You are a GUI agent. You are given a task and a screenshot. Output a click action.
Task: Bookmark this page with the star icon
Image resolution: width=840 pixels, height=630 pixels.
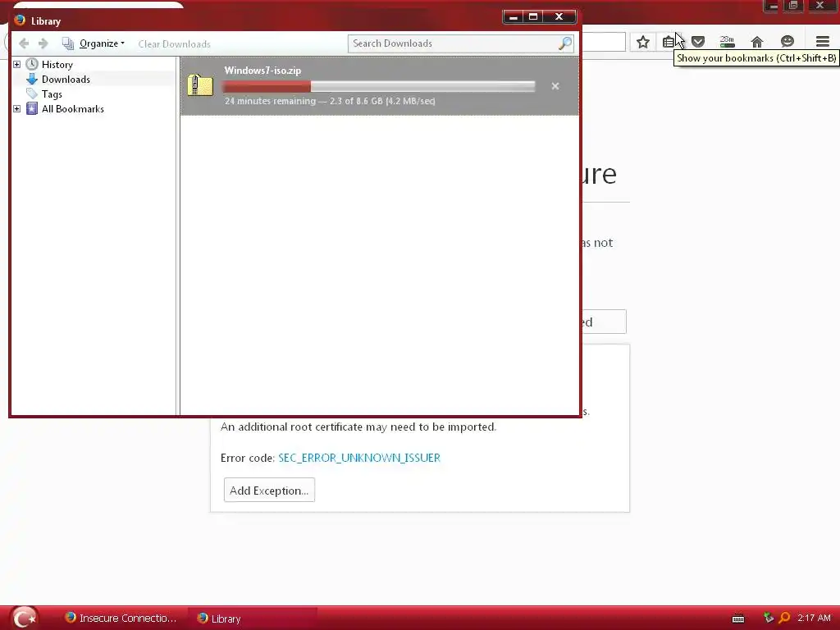pyautogui.click(x=643, y=42)
